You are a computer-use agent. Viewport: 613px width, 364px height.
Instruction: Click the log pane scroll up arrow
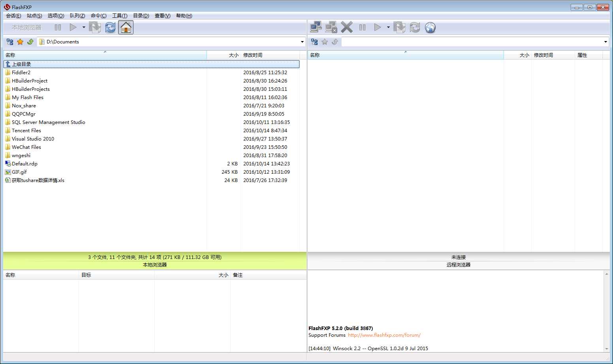pos(607,274)
